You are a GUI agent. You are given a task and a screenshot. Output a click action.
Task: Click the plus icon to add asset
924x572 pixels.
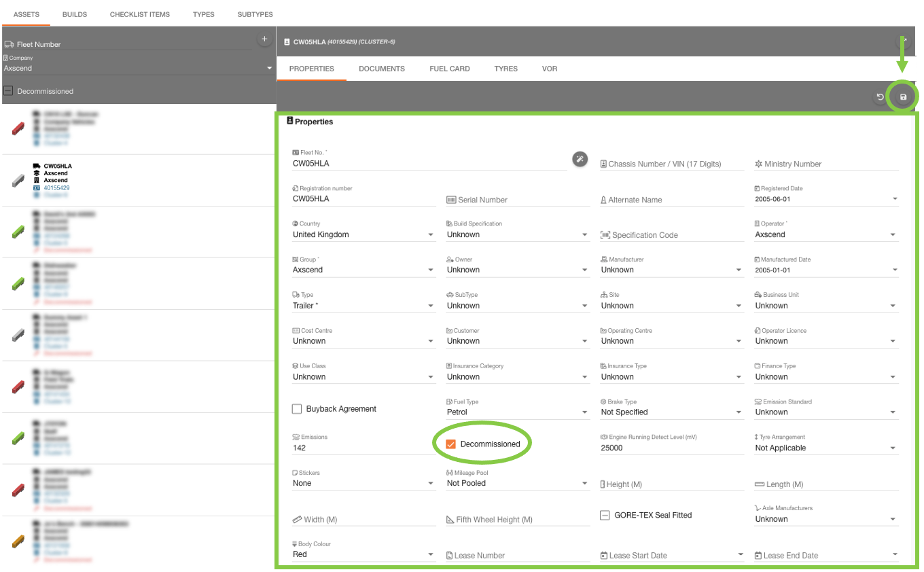coord(264,39)
